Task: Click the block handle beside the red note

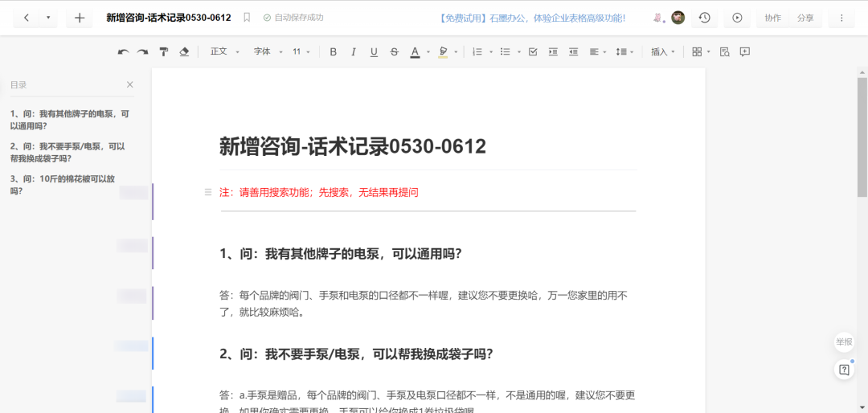Action: 208,192
